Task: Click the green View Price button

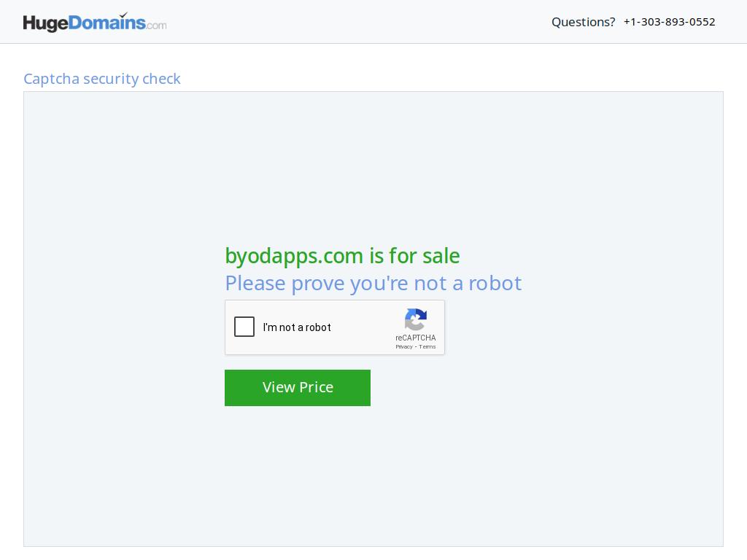Action: [298, 388]
